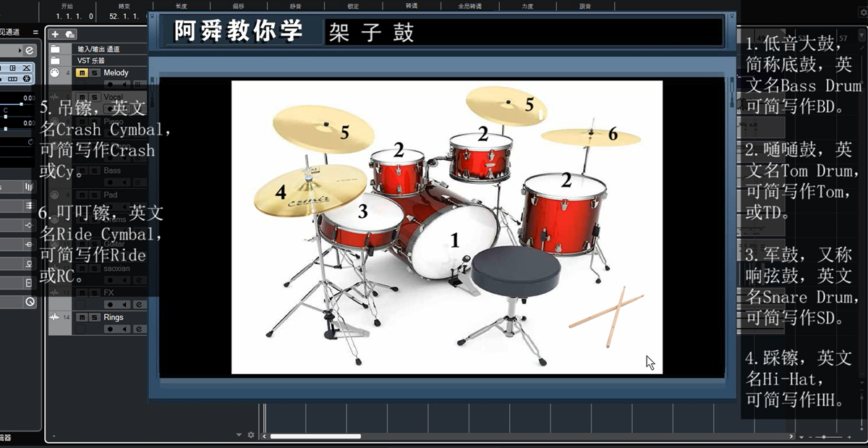Expand the 输入/输出 通道 folder
868x448 pixels.
(x=55, y=49)
